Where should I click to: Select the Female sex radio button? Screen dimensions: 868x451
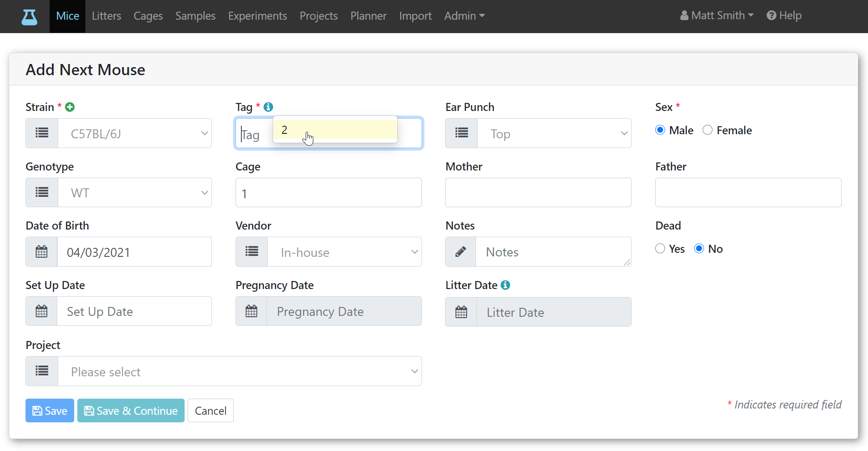pyautogui.click(x=708, y=130)
